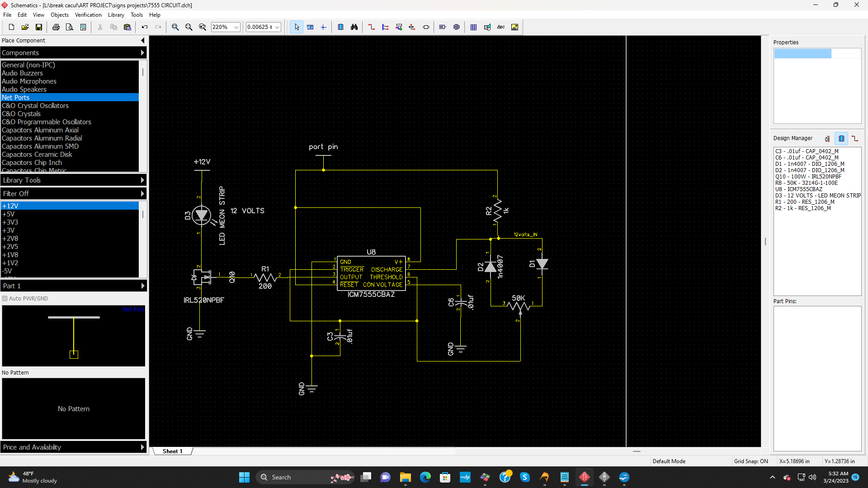Screen dimensions: 868x488
Task: Click the Design Manager refresh list icon
Action: pos(827,139)
